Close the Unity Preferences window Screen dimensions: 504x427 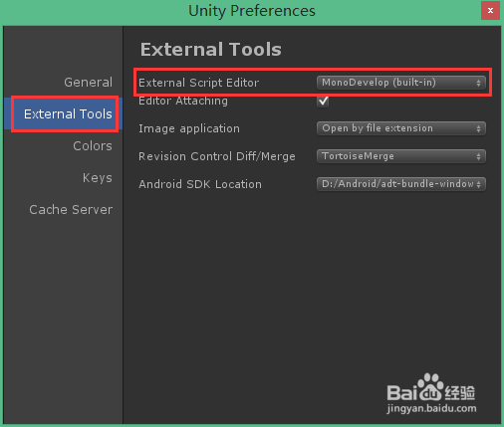point(490,11)
